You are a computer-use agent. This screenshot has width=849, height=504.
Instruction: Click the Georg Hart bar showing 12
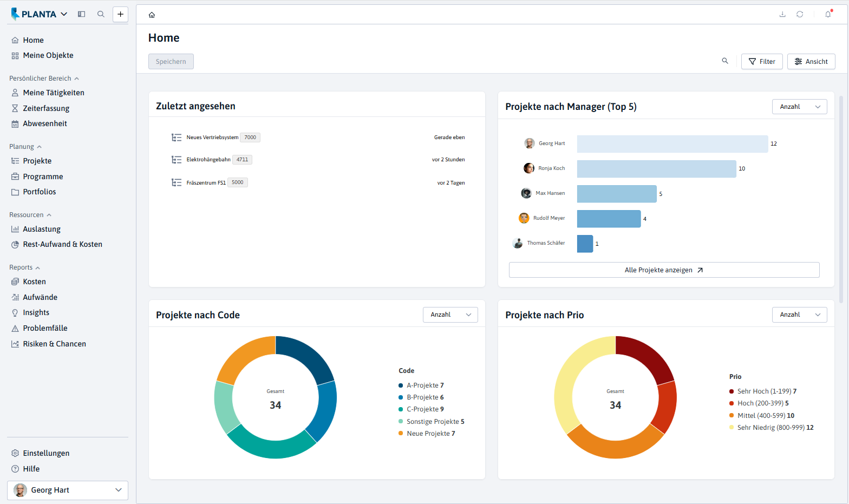(672, 144)
